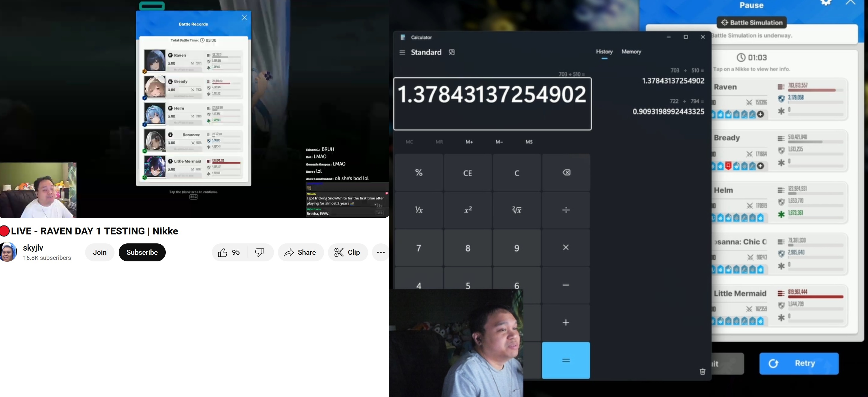Switch to the Calculator History tab

tap(604, 51)
